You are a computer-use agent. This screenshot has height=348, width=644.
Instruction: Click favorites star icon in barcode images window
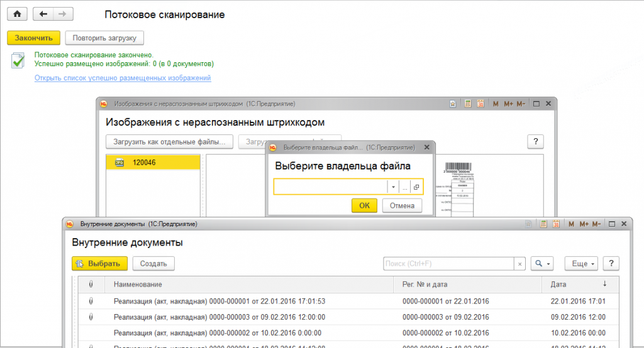(x=455, y=104)
